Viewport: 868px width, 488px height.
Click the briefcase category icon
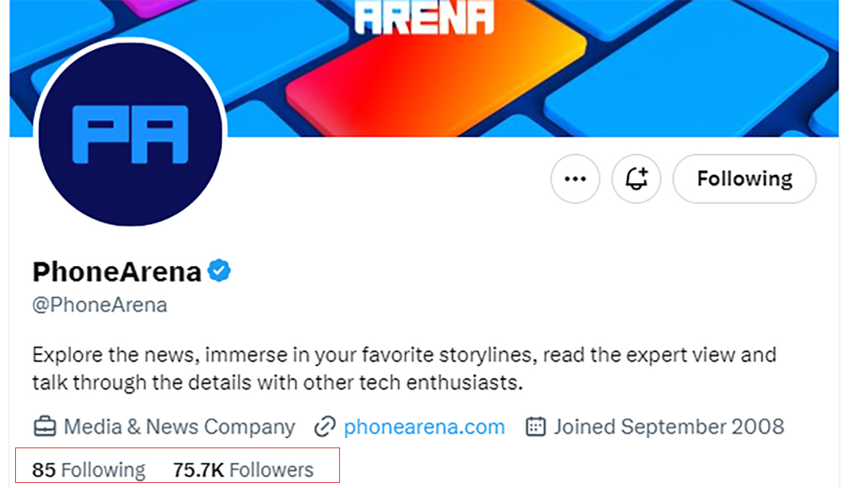tap(45, 427)
